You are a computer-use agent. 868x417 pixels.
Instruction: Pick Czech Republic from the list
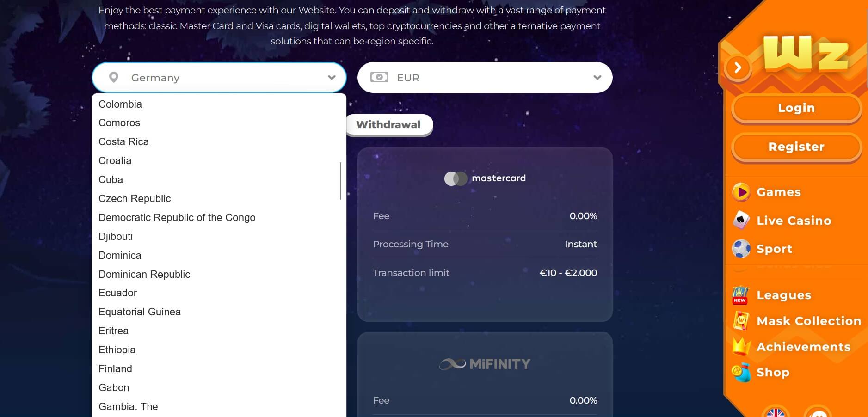[x=135, y=199]
